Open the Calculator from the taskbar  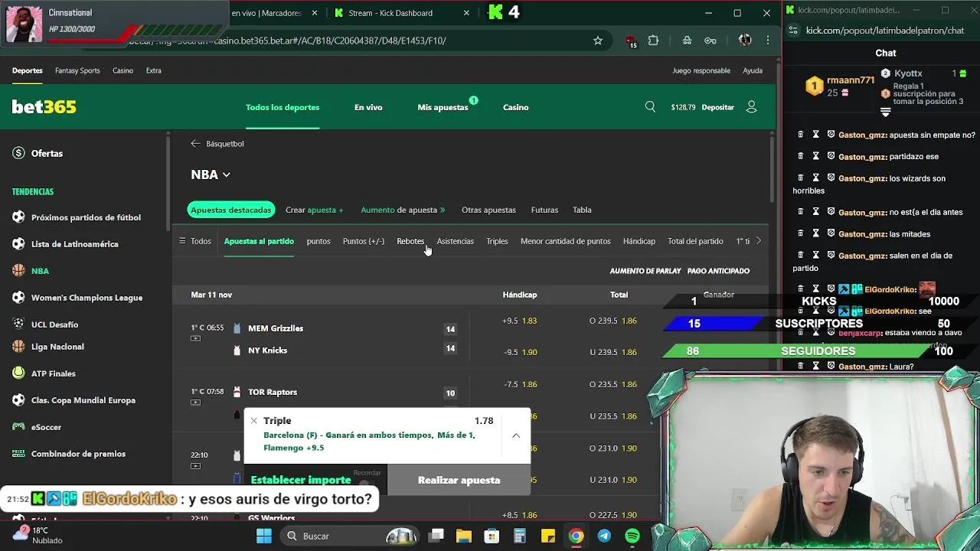(x=520, y=536)
